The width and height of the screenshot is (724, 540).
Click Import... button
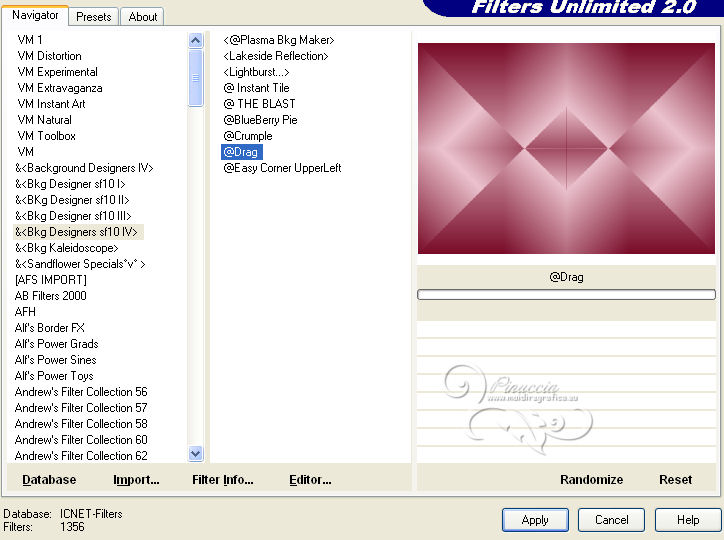136,480
